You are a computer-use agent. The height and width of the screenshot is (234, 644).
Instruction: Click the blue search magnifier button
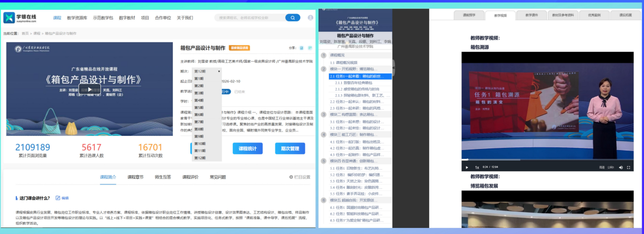(292, 17)
